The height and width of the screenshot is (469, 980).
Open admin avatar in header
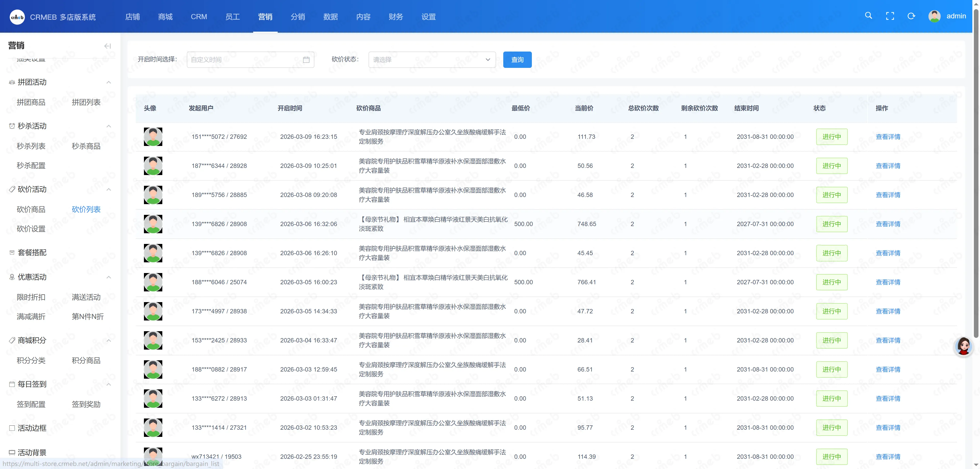[x=934, y=16]
